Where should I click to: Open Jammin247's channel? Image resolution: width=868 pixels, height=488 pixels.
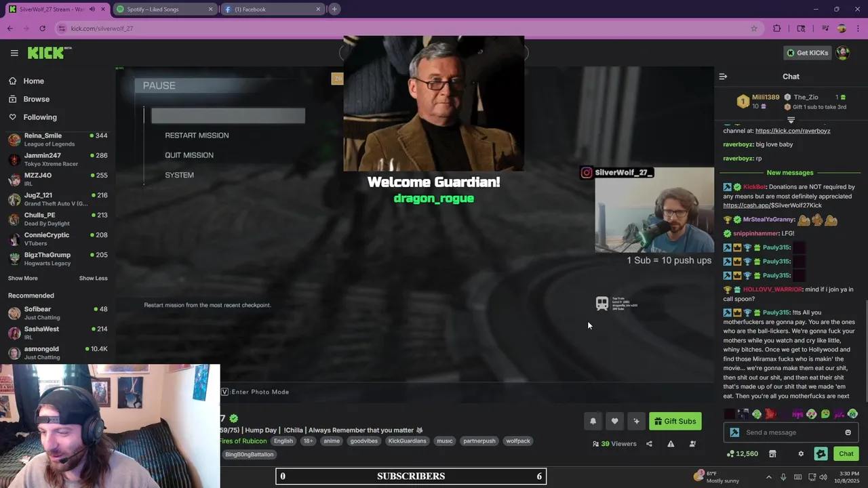58,159
